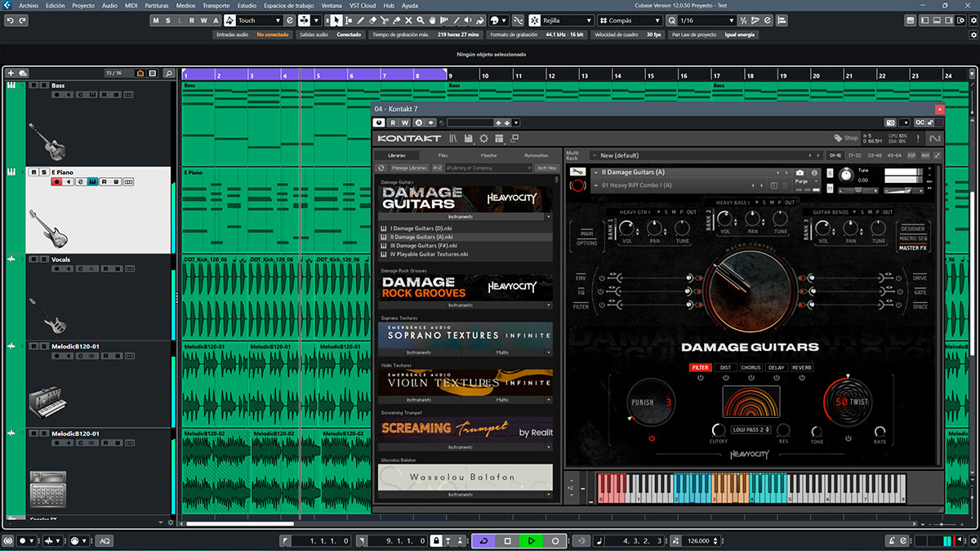Solo the Bass track
This screenshot has height=551, width=980.
tap(43, 85)
